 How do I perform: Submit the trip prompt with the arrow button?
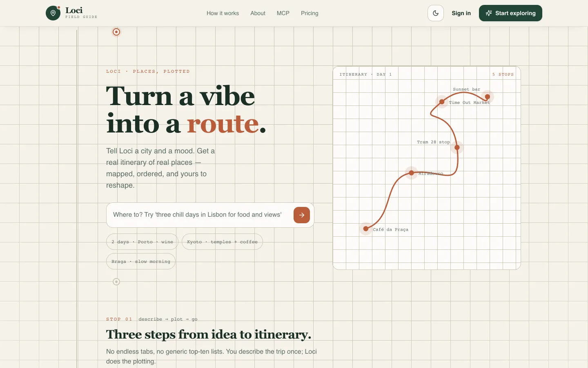302,215
